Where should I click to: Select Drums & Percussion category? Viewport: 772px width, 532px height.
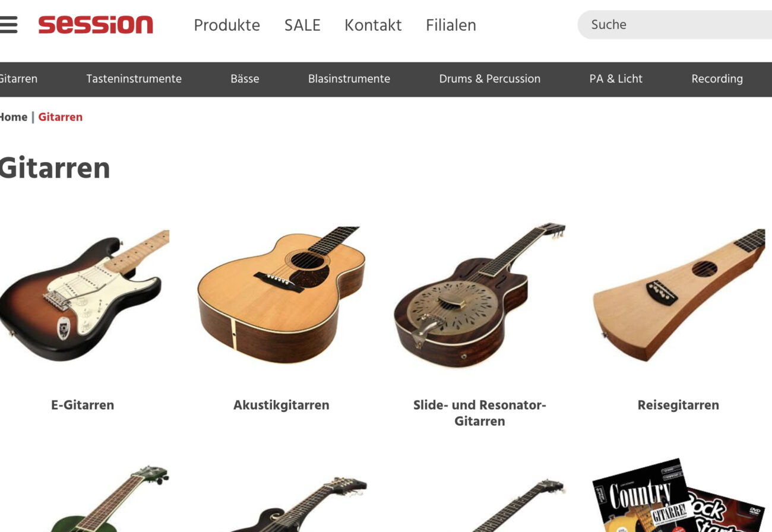coord(490,79)
